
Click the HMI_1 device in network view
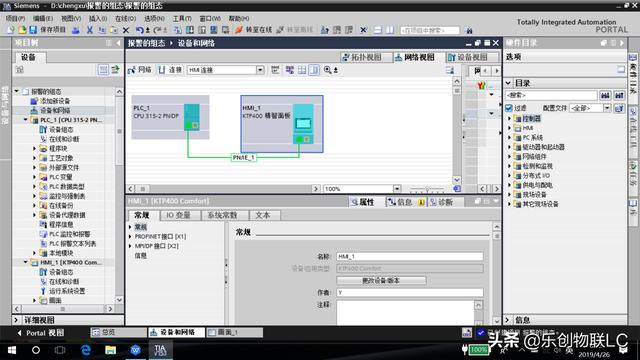pos(282,124)
